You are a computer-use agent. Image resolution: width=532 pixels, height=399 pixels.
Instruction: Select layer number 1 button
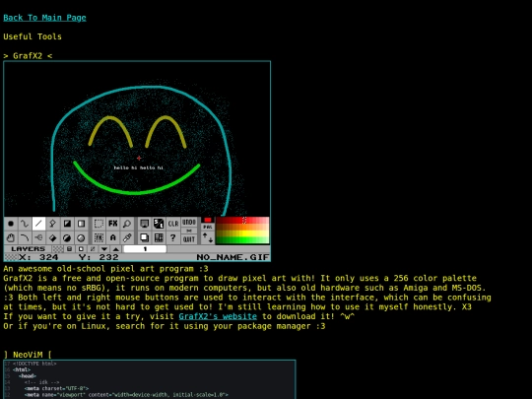point(145,249)
